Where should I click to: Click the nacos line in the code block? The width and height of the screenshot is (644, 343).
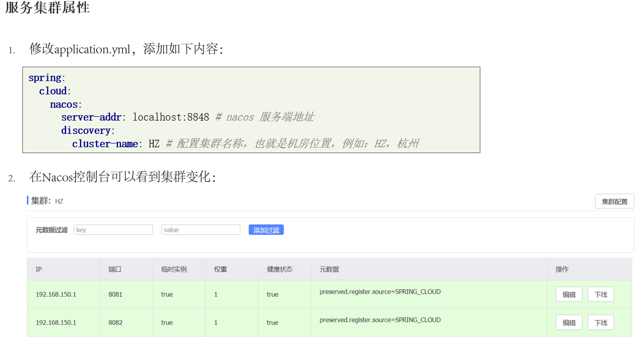66,105
